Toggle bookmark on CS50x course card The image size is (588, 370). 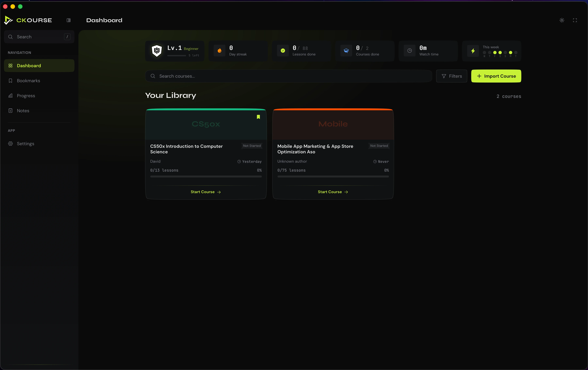pos(258,117)
